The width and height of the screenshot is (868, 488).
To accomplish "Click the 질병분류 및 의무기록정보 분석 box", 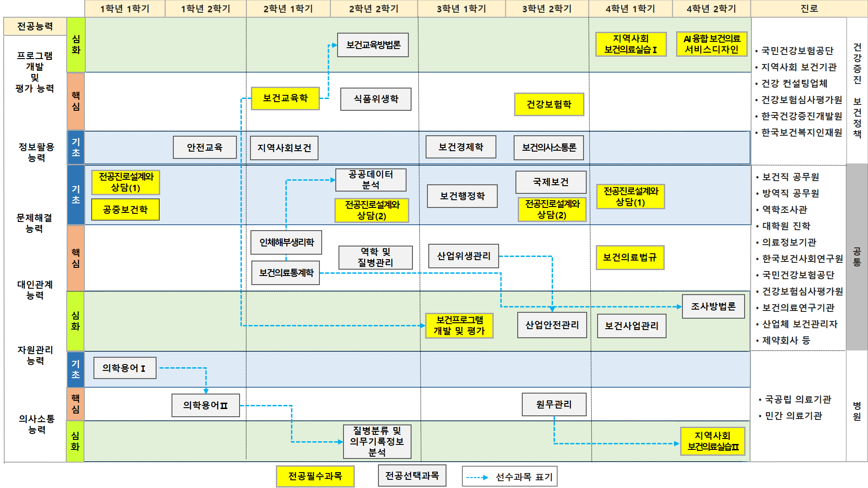I will point(377,441).
